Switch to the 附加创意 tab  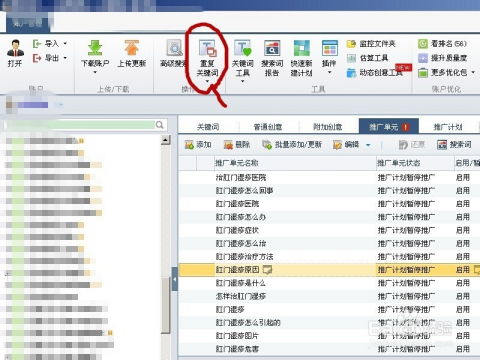pyautogui.click(x=328, y=127)
